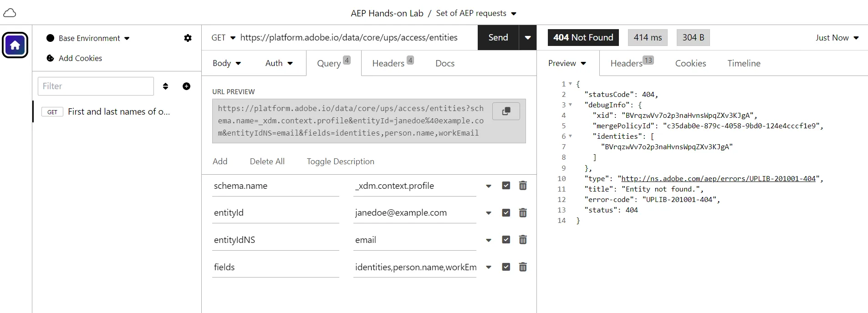
Task: Open the cloud sync icon
Action: click(10, 13)
